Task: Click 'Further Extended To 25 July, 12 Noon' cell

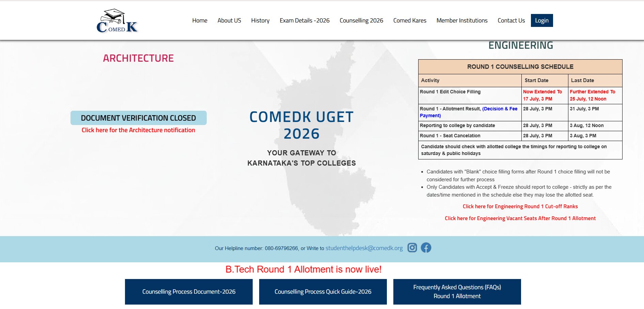Action: point(595,95)
